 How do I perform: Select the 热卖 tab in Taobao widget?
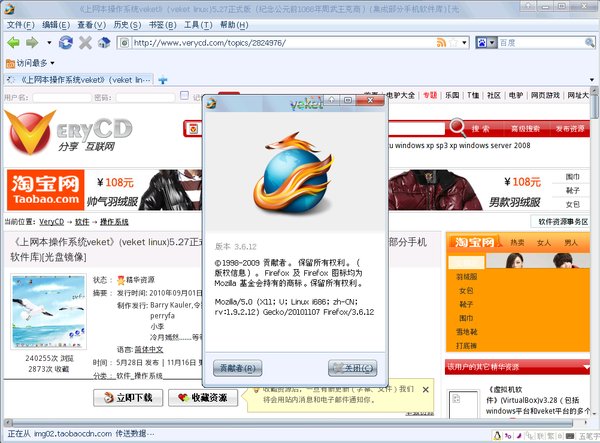click(517, 242)
